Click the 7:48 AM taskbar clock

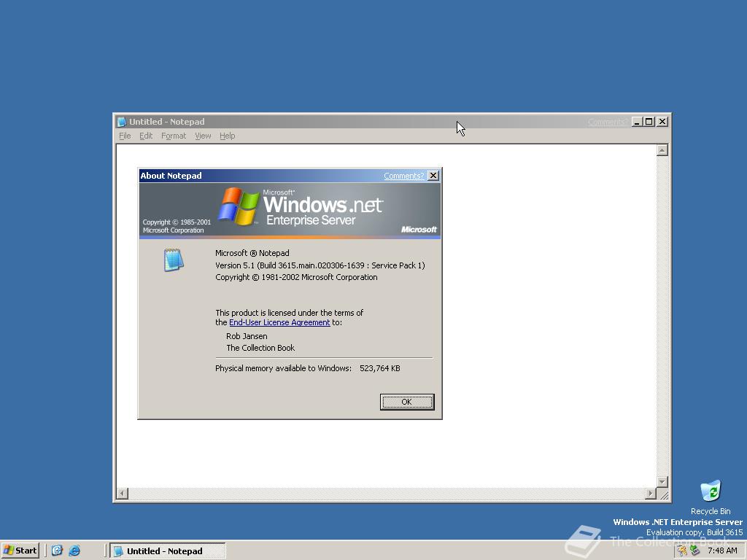click(722, 551)
